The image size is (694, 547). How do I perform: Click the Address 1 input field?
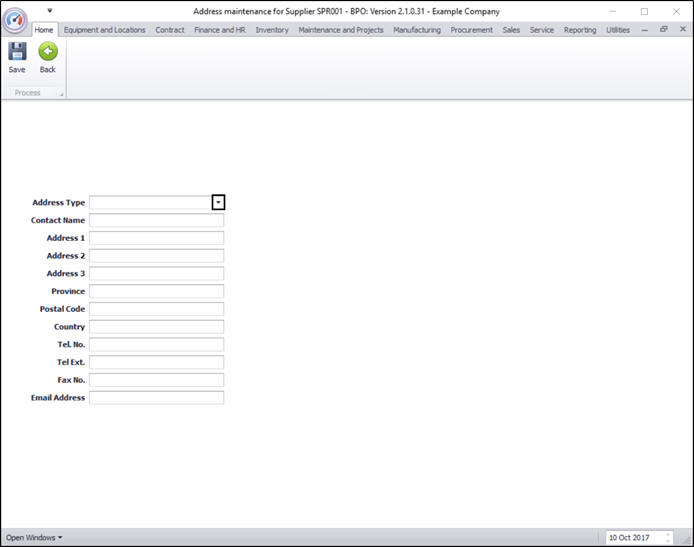click(x=157, y=238)
